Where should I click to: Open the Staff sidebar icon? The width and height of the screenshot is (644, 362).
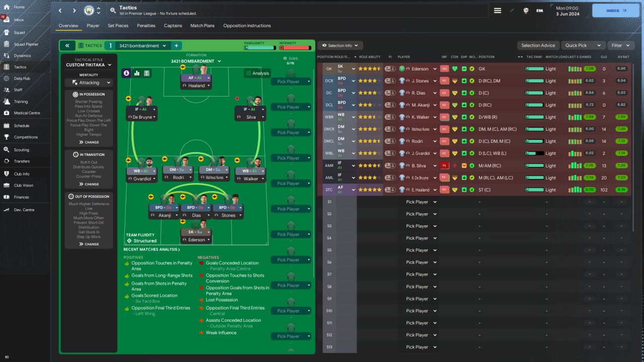point(7,90)
